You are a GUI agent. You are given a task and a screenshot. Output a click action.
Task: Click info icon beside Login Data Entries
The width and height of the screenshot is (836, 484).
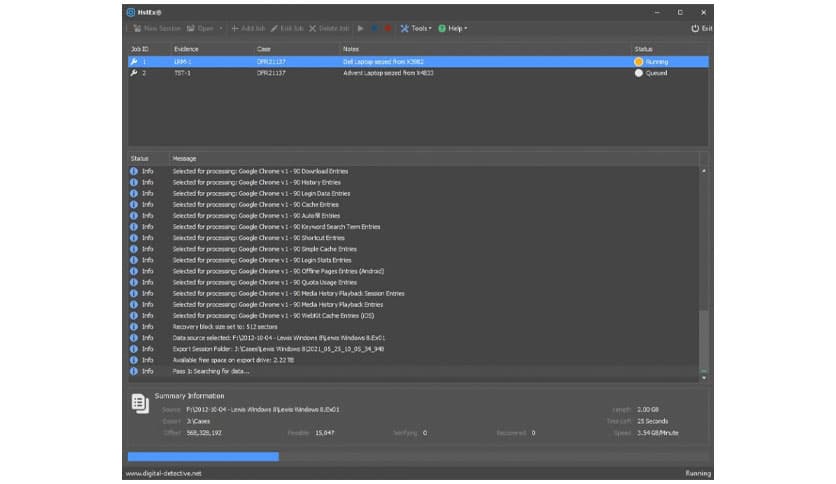coord(134,193)
